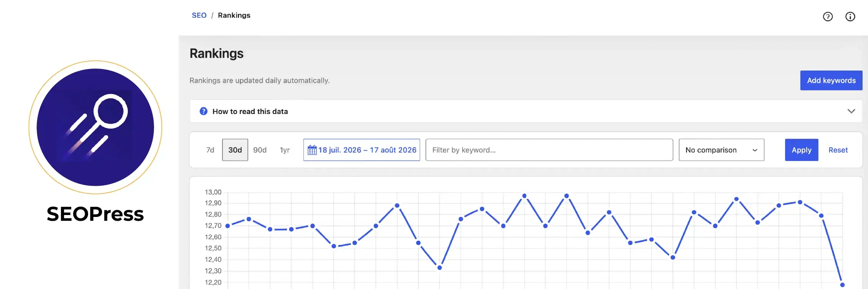The image size is (868, 289).
Task: Open the calendar icon in date range field
Action: point(312,150)
